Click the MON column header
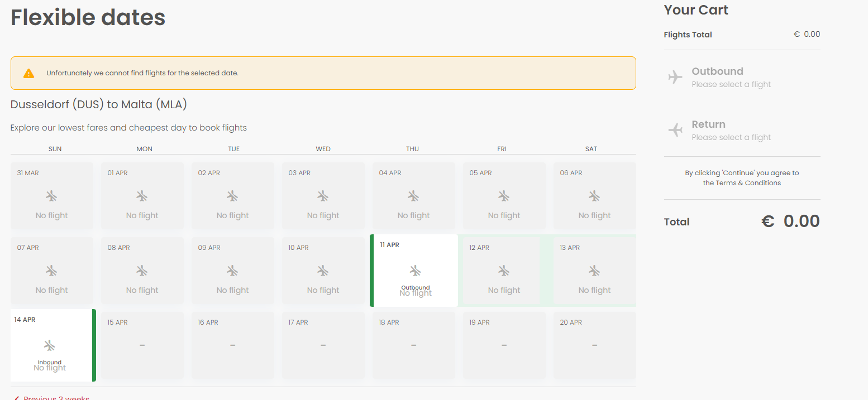868x400 pixels. coord(144,149)
